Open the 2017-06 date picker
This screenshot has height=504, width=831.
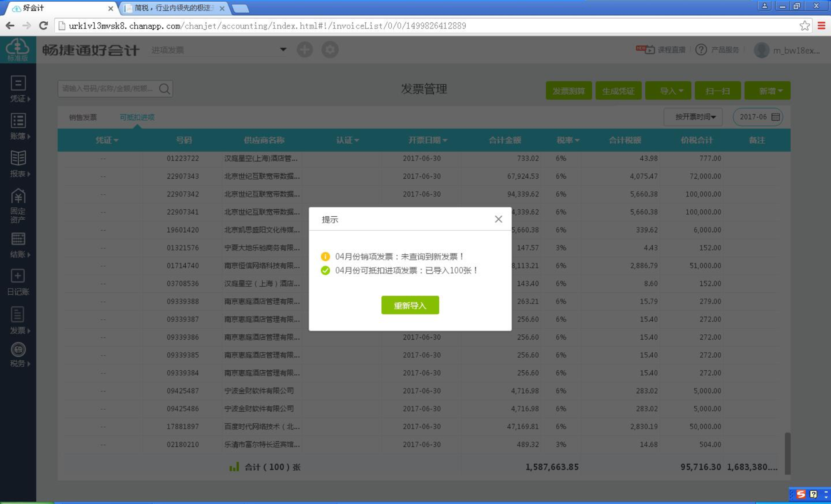(x=757, y=116)
